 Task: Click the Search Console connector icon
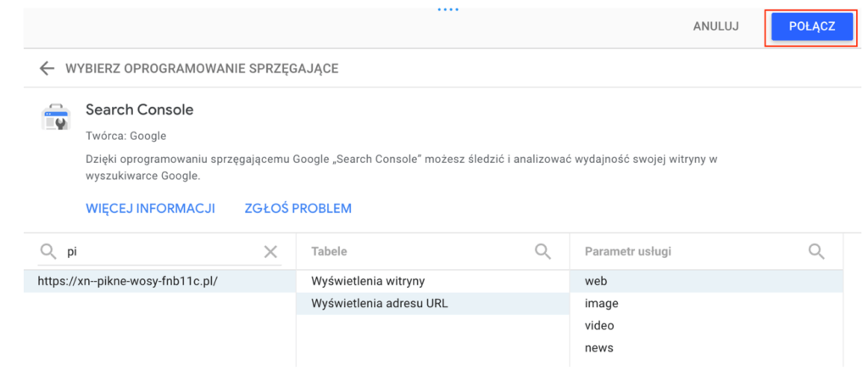tap(56, 117)
